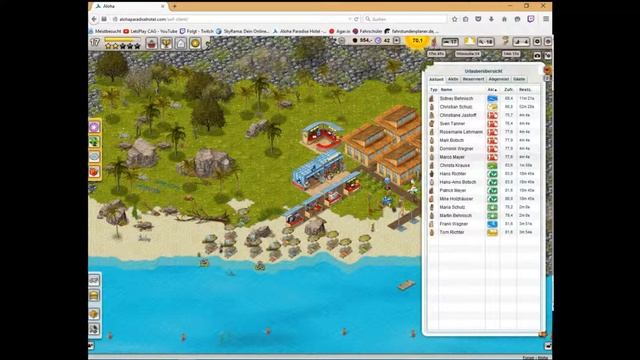Select the green plant icon in left sidebar
This screenshot has width=640, height=360.
click(94, 142)
